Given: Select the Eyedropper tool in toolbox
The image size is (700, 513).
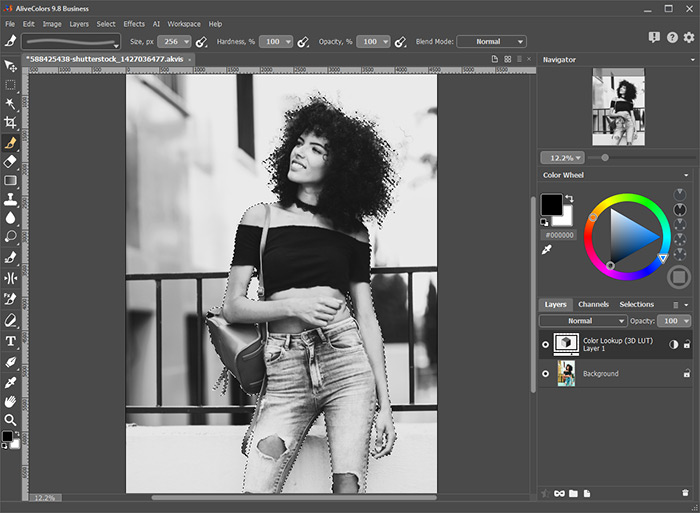Looking at the screenshot, I should click(10, 382).
